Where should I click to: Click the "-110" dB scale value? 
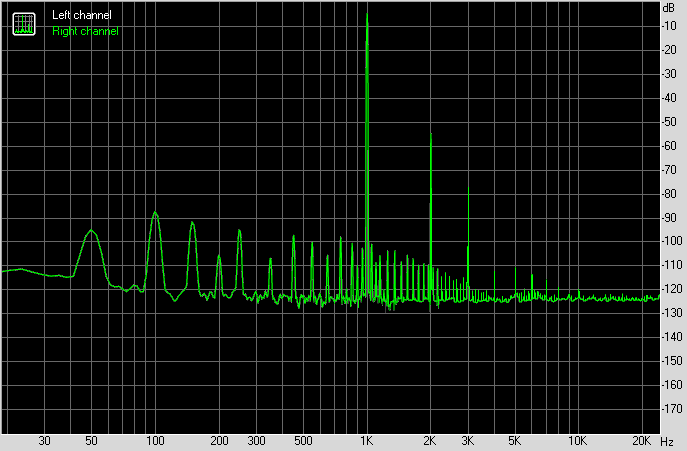pos(672,265)
